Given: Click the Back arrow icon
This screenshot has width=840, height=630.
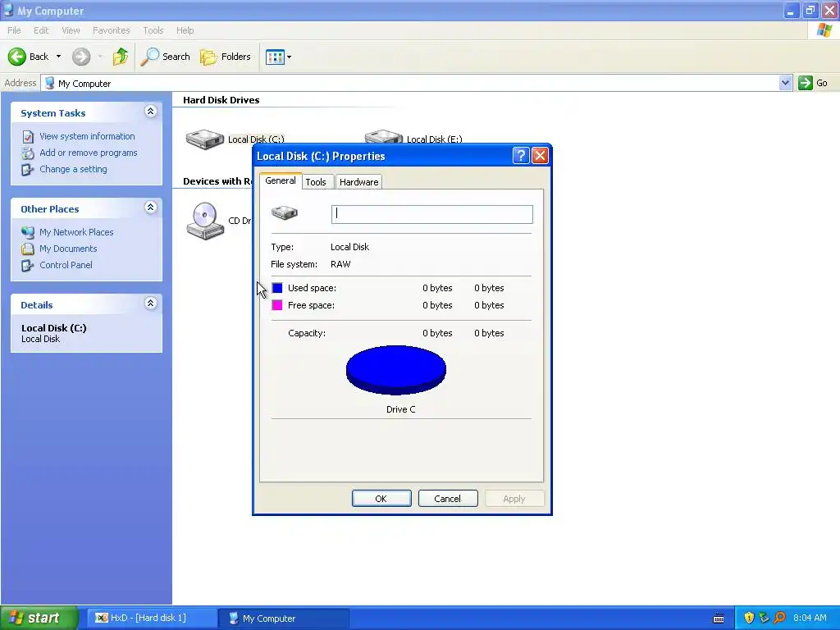Looking at the screenshot, I should pos(16,57).
